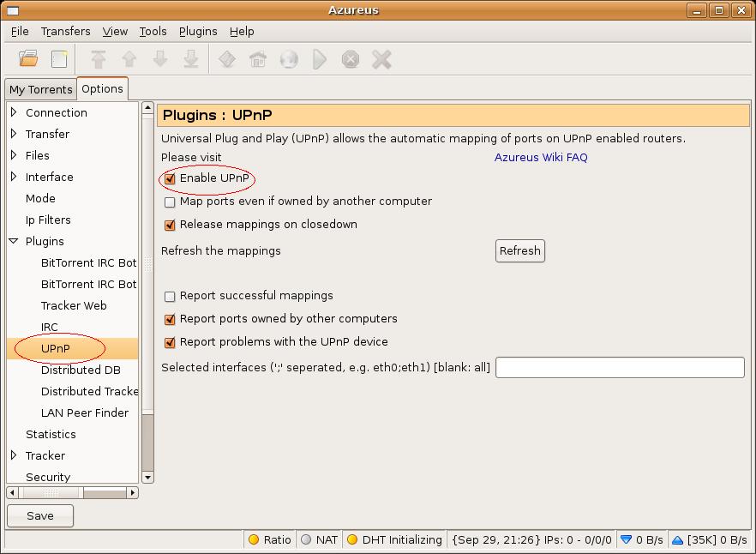Click the move to top arrow icon
Viewport: 756px width, 554px height.
coord(99,59)
